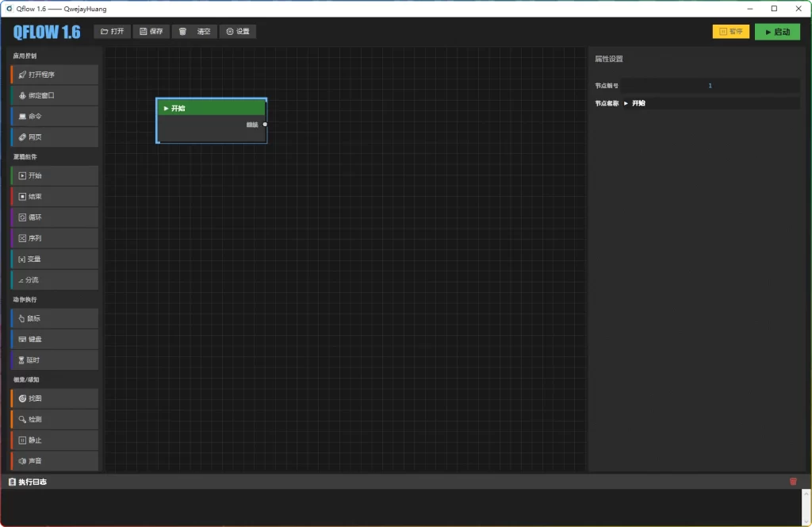Clear the execution log with trash icon
Viewport: 812px width, 527px height.
click(x=793, y=481)
